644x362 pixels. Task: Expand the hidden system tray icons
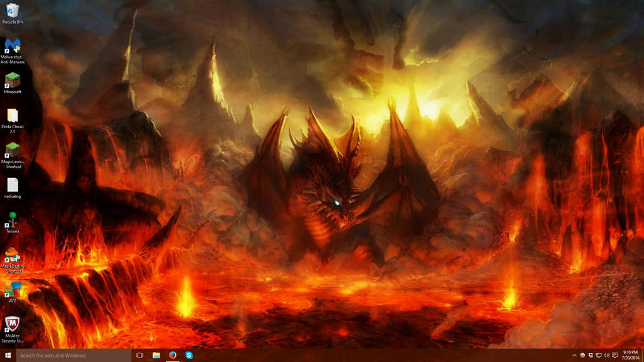coord(574,356)
